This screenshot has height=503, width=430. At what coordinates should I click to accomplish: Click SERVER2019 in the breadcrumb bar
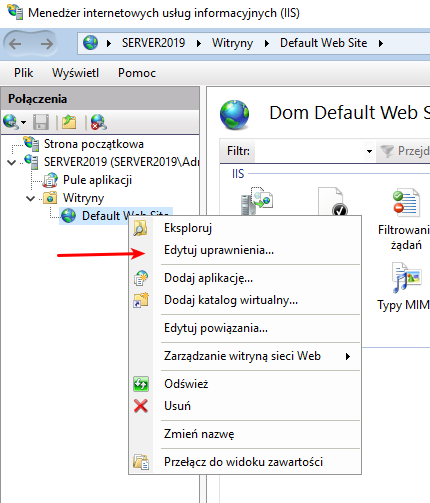pyautogui.click(x=153, y=43)
